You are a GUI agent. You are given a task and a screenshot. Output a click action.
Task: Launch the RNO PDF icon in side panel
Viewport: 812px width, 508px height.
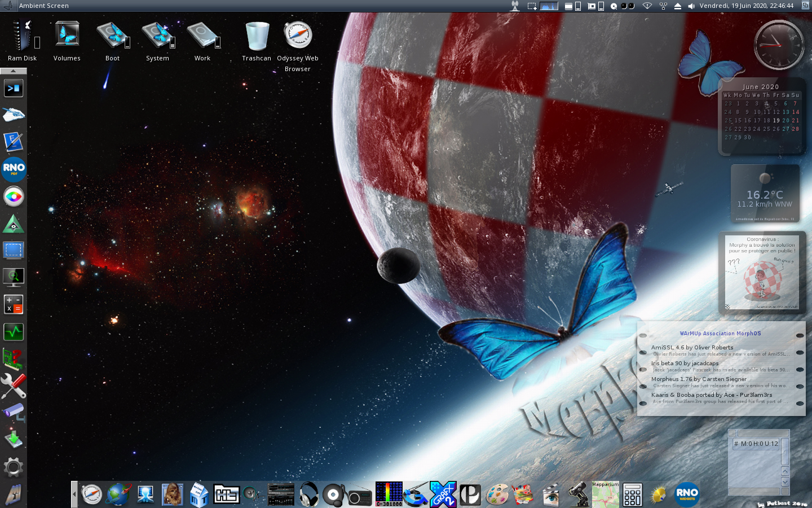[14, 169]
